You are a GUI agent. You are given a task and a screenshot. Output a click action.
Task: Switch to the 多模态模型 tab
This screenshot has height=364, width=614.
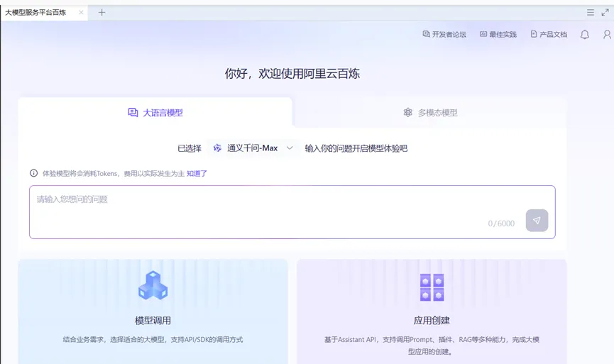click(x=430, y=113)
